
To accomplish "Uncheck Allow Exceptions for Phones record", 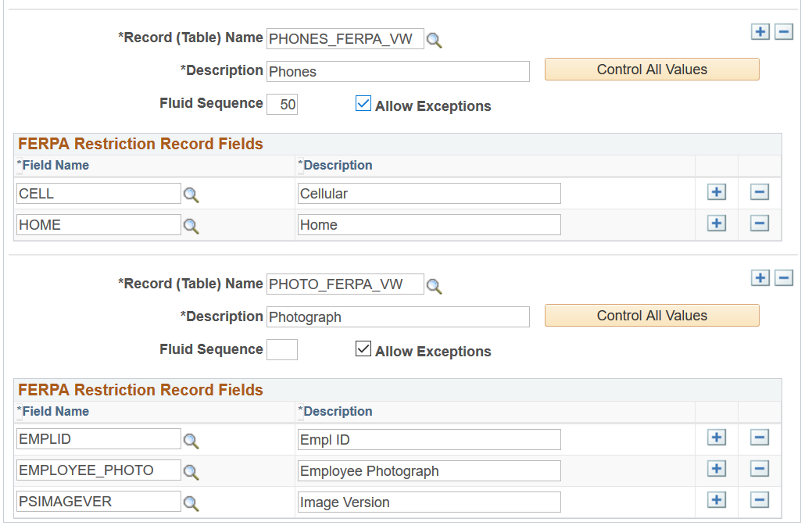I will (x=363, y=103).
